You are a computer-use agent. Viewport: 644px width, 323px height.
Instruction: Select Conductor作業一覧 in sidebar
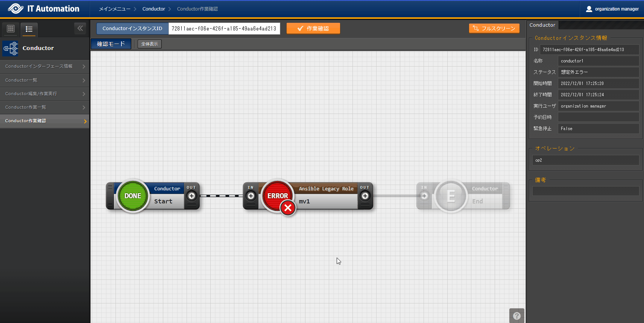coord(44,108)
